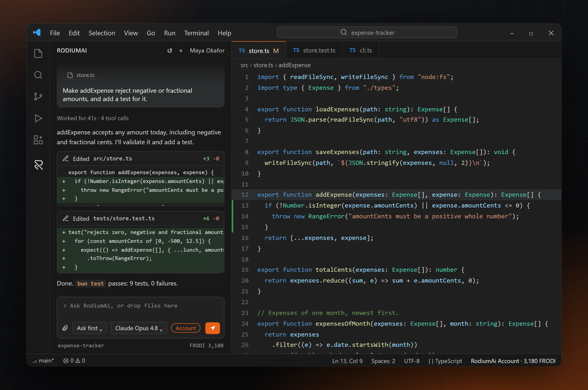Click the VS Code logo icon
Viewport: 588px width, 390px height.
pos(37,33)
